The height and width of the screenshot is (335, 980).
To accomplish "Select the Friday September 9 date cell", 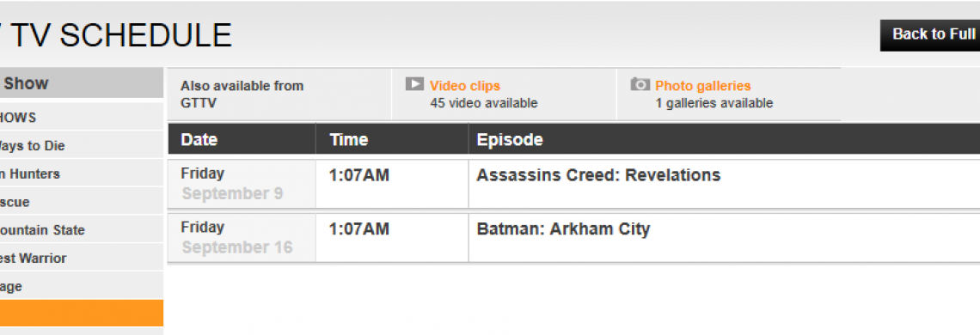I will 242,184.
